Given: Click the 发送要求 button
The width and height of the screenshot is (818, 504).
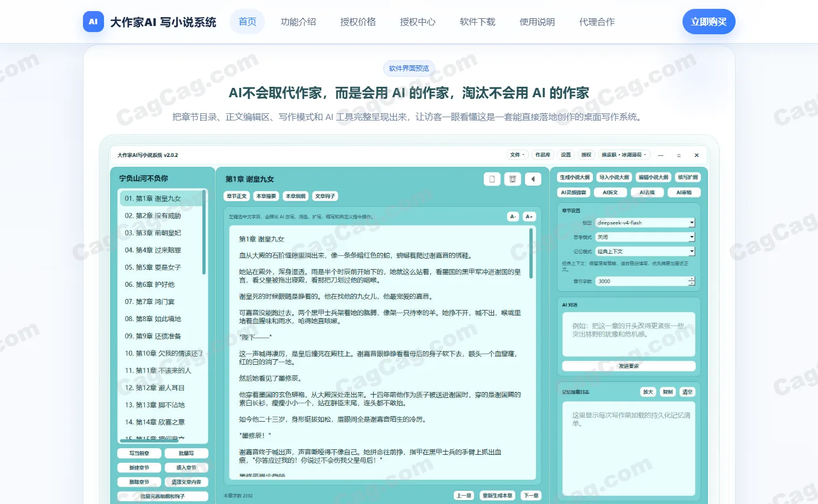Looking at the screenshot, I should point(629,366).
